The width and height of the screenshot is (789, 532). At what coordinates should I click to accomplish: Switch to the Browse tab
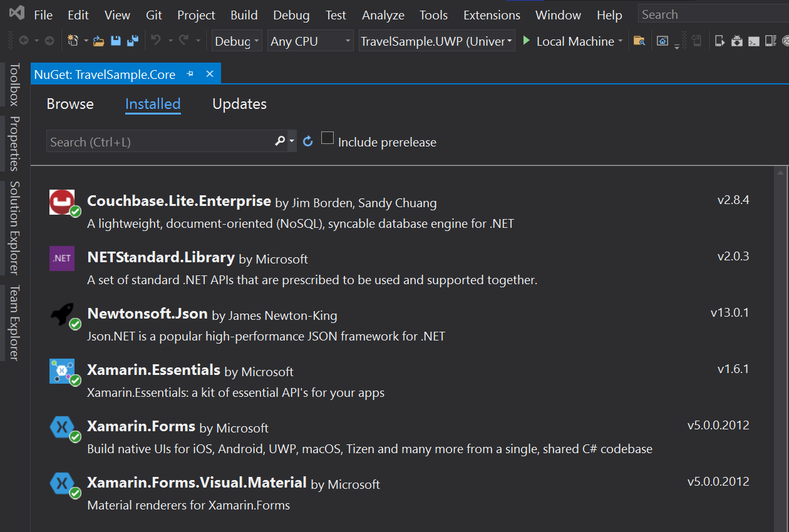coord(70,104)
